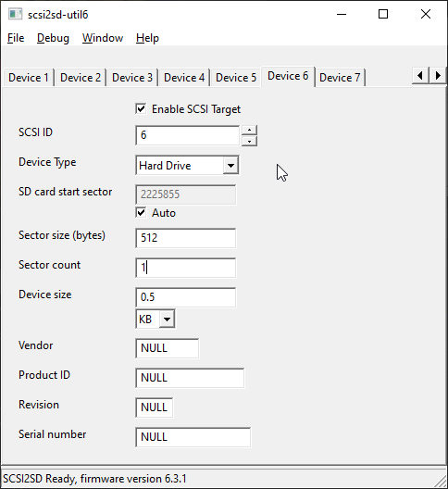The width and height of the screenshot is (448, 489).
Task: Select the Device 6 tab
Action: pyautogui.click(x=288, y=76)
